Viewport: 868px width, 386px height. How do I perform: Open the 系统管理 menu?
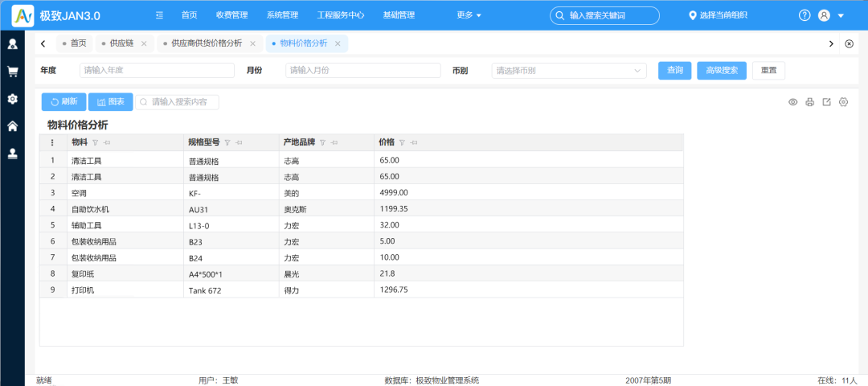(282, 15)
